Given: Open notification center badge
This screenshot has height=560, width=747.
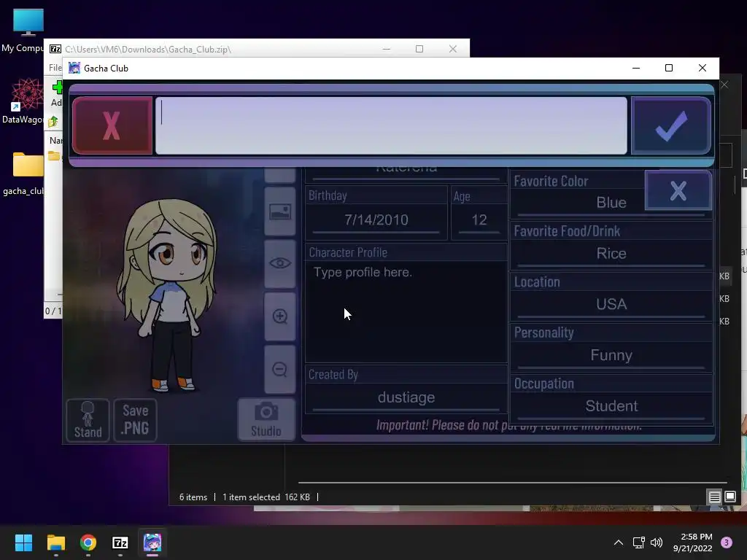Looking at the screenshot, I should tap(727, 542).
